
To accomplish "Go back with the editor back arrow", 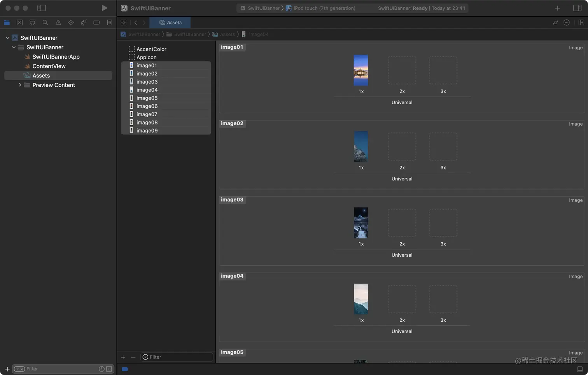I will (x=136, y=23).
